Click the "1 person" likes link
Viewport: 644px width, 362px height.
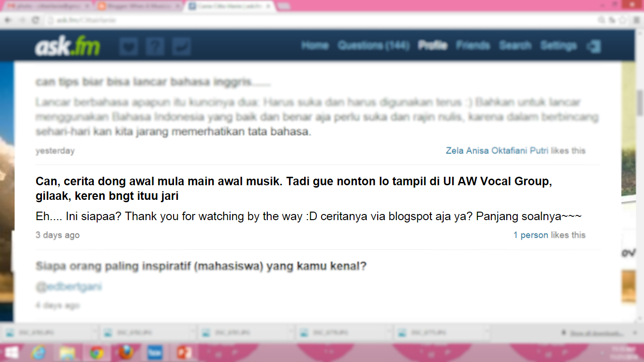(x=531, y=235)
